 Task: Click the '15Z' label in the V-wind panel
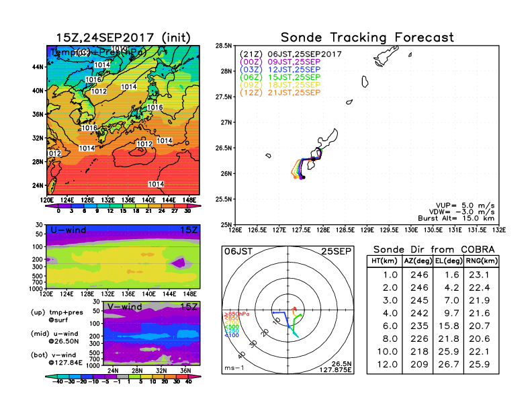189,306
